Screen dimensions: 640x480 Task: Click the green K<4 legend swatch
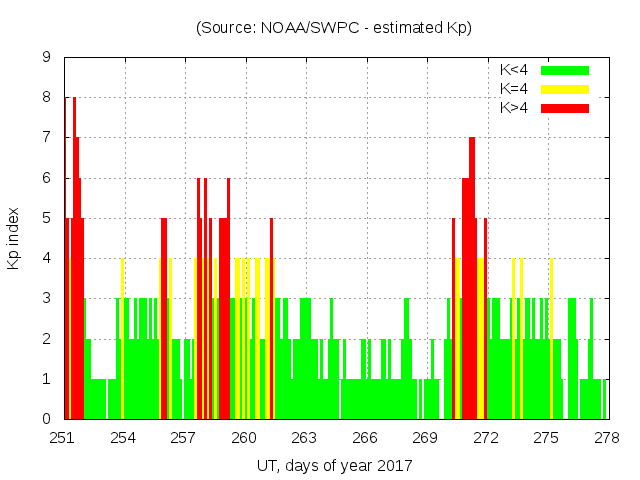[x=565, y=70]
